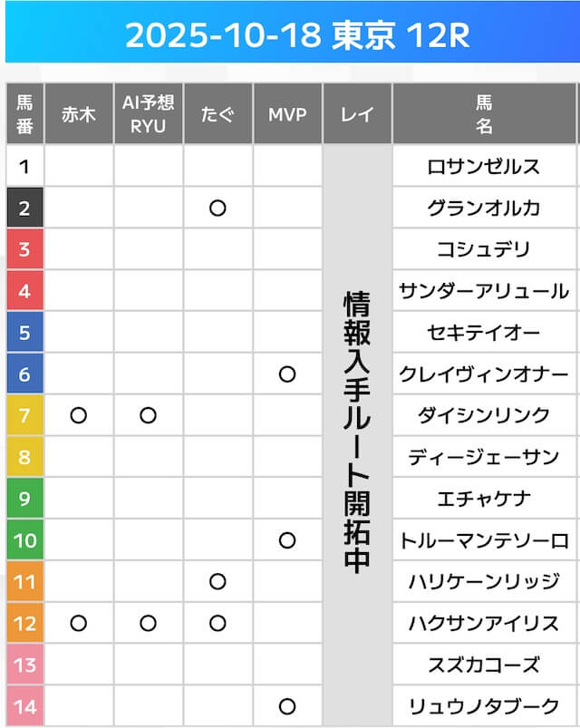Click たぐ circle mark for horse 12

click(x=217, y=624)
